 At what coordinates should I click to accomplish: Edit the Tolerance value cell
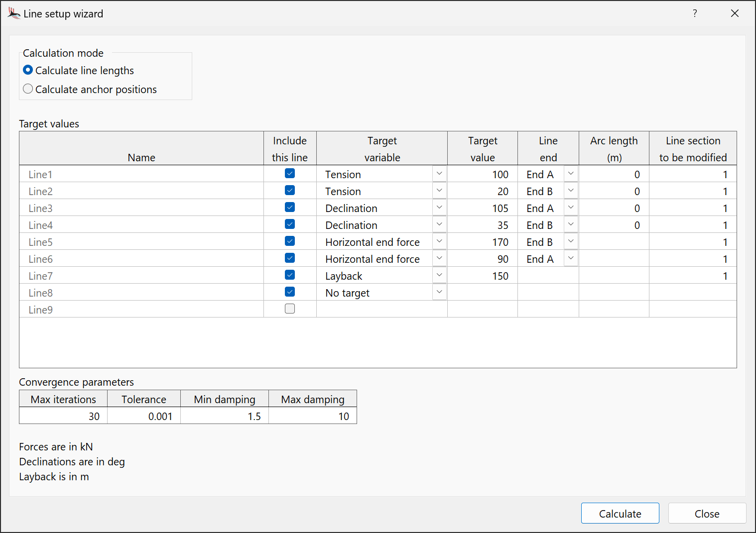144,417
